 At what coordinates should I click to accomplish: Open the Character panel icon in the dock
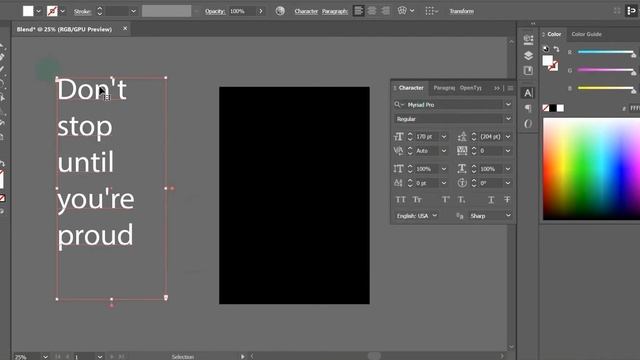[x=528, y=93]
